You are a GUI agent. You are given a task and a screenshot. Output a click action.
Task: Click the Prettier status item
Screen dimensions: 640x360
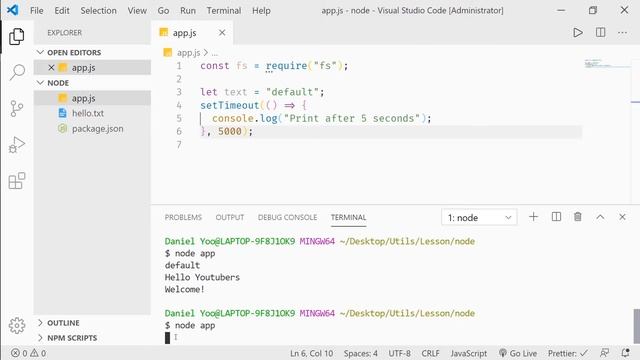(568, 353)
